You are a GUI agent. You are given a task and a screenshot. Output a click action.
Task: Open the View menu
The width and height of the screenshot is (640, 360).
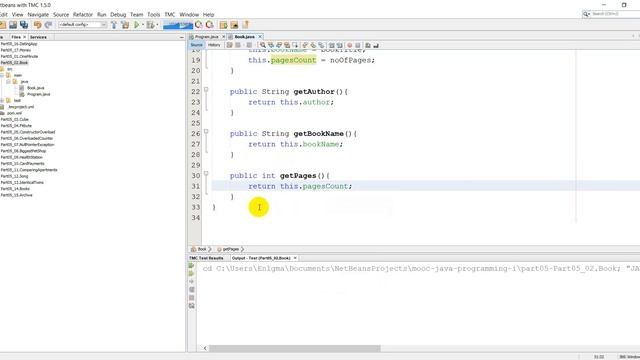point(18,15)
